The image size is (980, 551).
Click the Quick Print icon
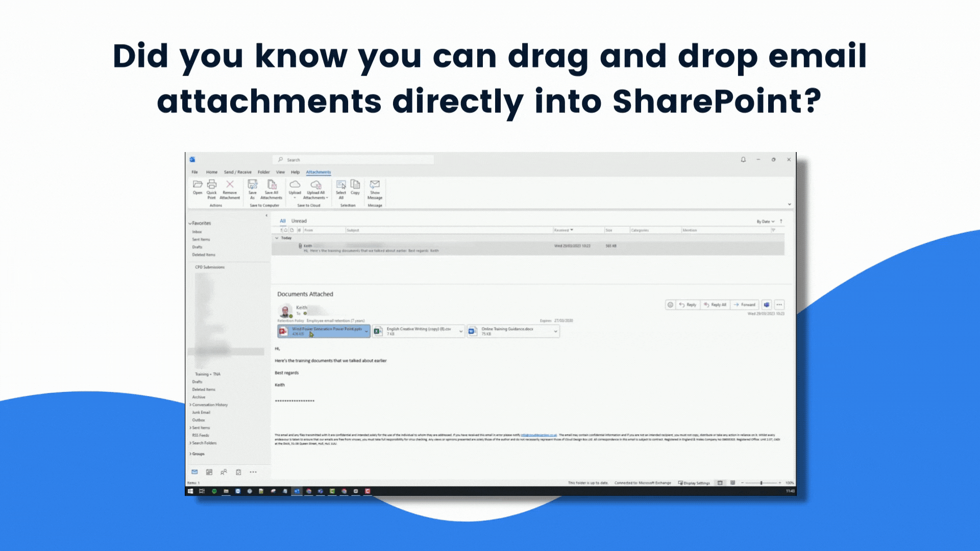(x=212, y=189)
